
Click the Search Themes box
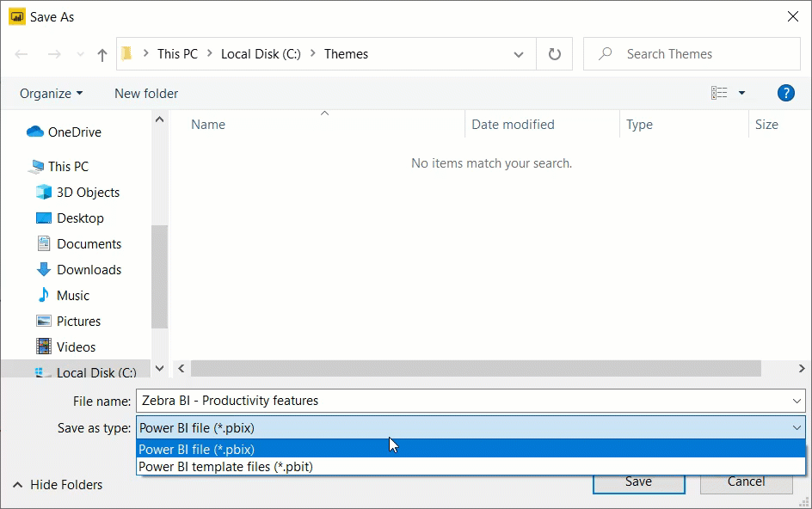(692, 54)
